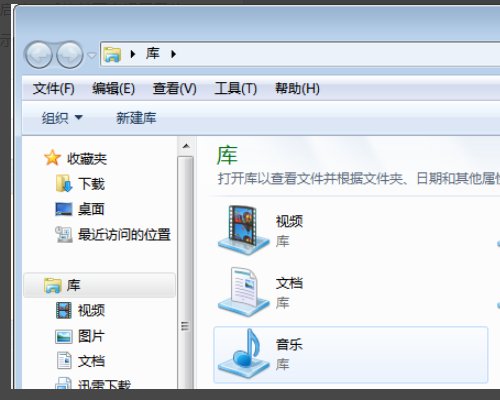Select the 音乐 library name in main pane
The height and width of the screenshot is (400, 500).
click(289, 344)
